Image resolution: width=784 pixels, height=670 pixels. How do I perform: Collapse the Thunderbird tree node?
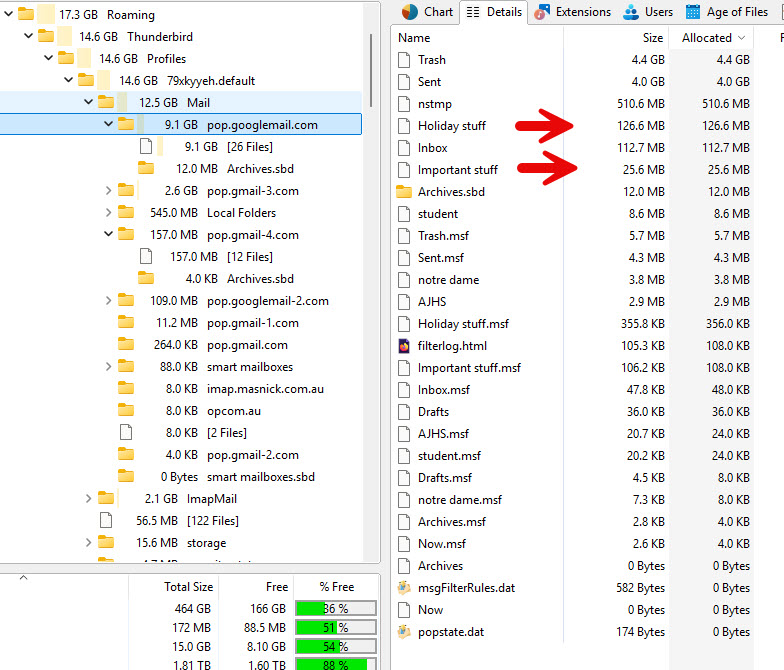(28, 36)
